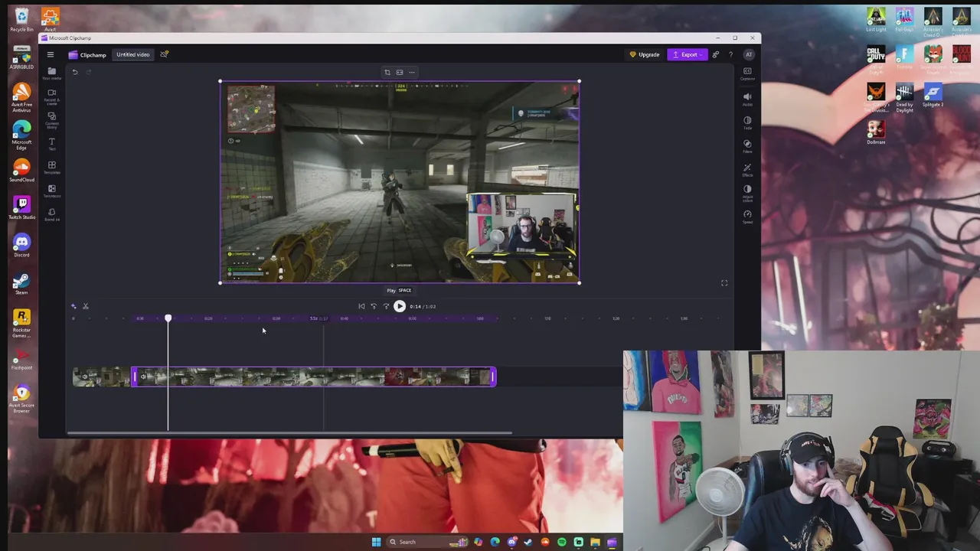Open the Steam desktop shortcut
Image resolution: width=980 pixels, height=551 pixels.
coord(21,283)
